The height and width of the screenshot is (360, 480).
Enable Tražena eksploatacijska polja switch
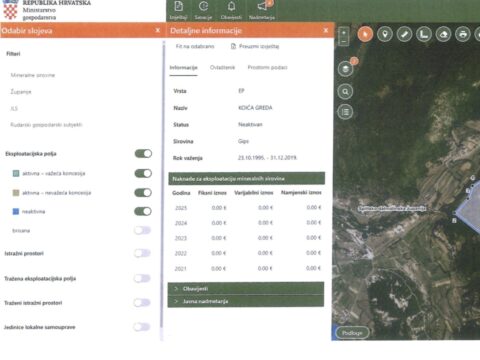143,278
